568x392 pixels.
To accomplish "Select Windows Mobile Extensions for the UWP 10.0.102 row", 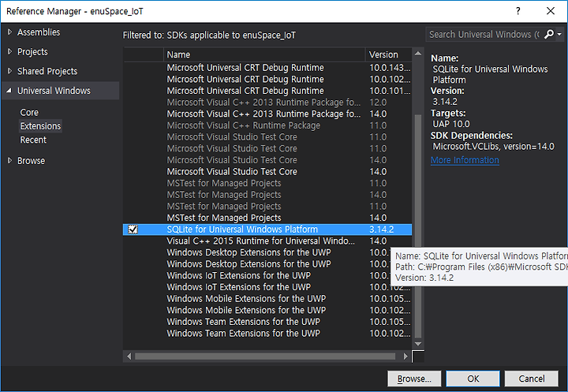I will tap(267, 310).
